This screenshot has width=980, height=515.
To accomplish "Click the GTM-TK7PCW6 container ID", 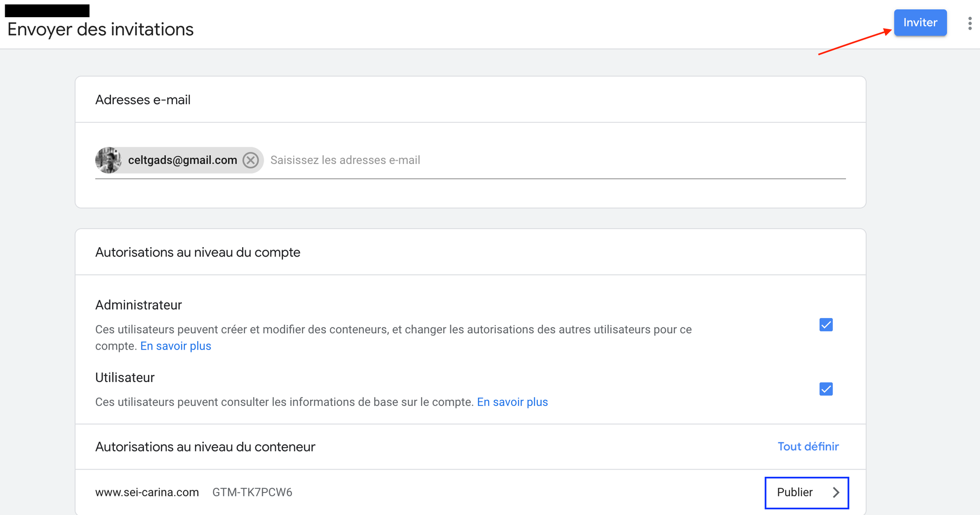I will click(x=252, y=493).
